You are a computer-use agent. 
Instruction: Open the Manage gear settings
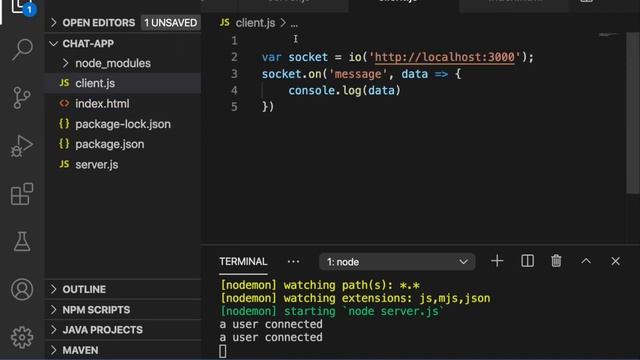[22, 337]
